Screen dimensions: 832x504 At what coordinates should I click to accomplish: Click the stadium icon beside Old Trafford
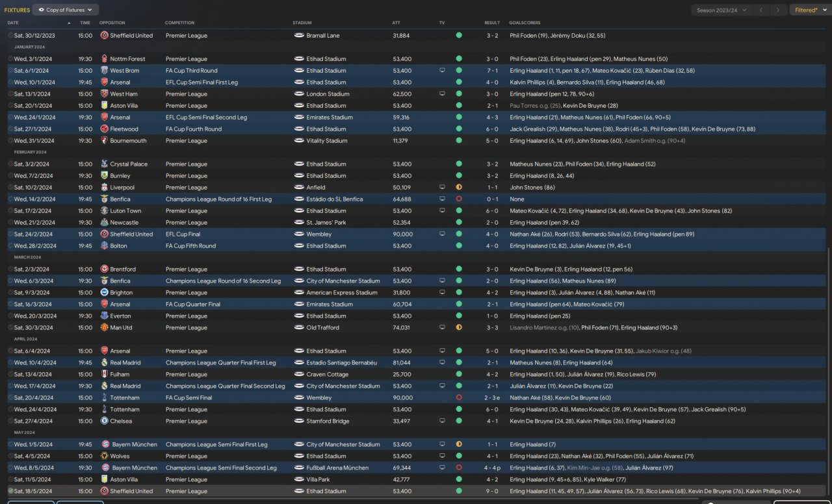299,328
